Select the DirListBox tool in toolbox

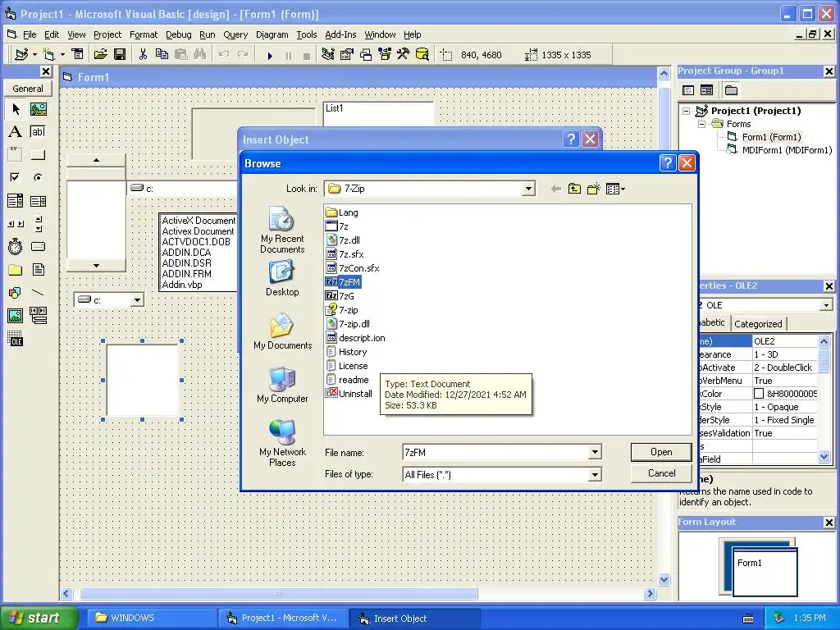click(x=16, y=269)
